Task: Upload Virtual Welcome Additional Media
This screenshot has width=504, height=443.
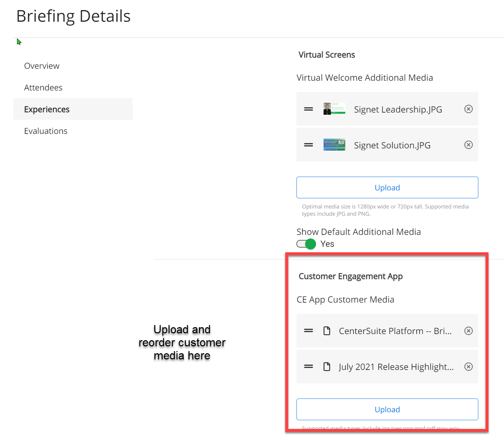Action: [x=387, y=187]
